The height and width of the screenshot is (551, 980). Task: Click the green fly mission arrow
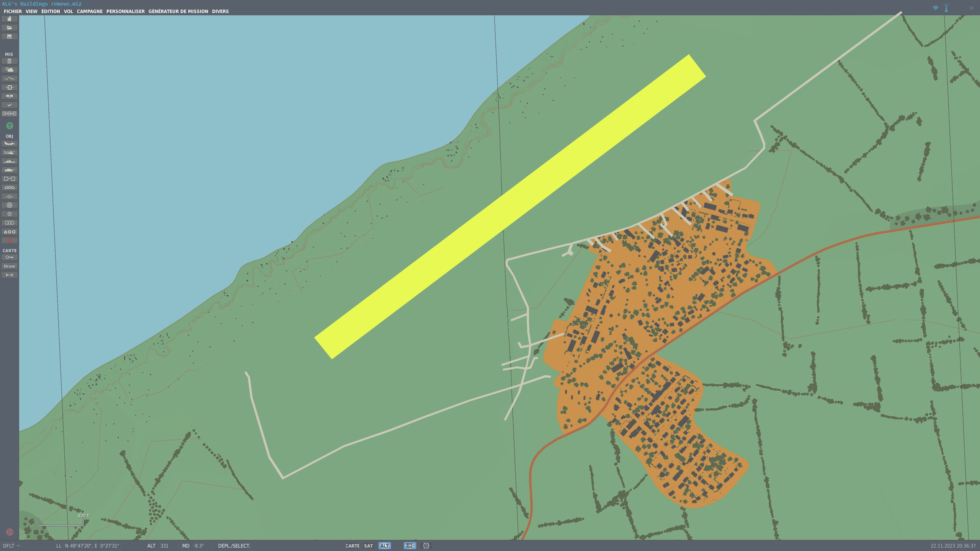10,126
